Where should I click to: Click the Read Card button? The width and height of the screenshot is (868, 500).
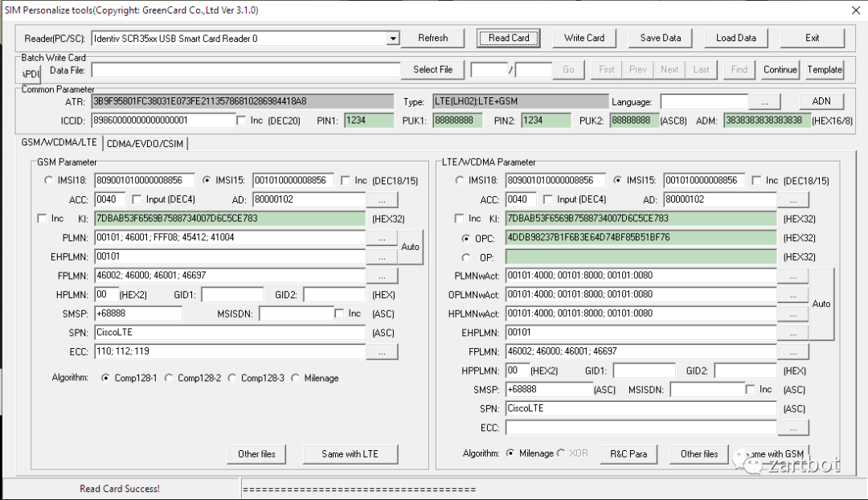[x=509, y=38]
